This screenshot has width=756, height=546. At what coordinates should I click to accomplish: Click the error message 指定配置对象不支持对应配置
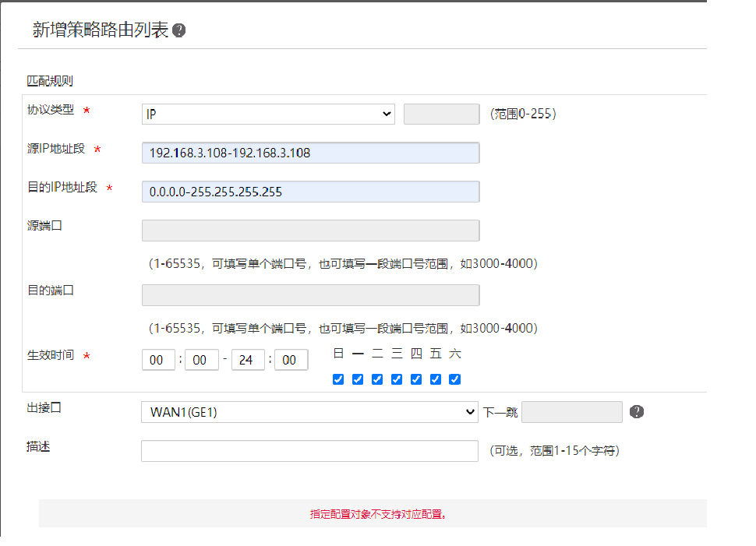[377, 514]
